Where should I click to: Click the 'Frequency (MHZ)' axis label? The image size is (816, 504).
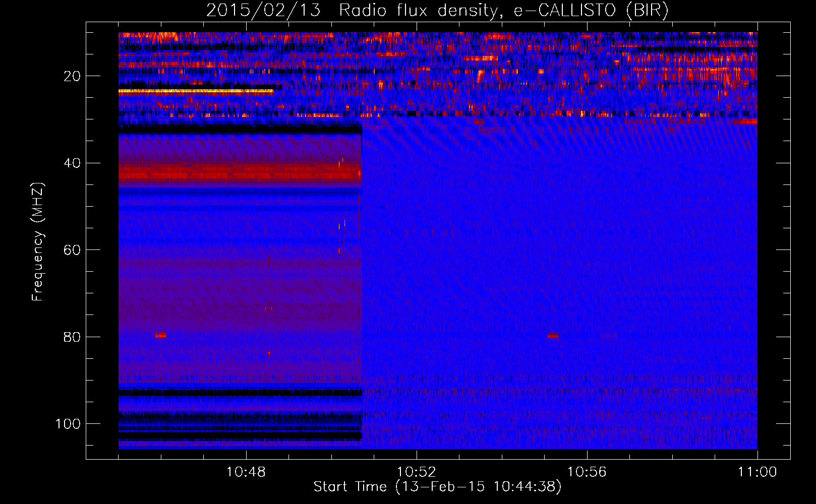(38, 241)
